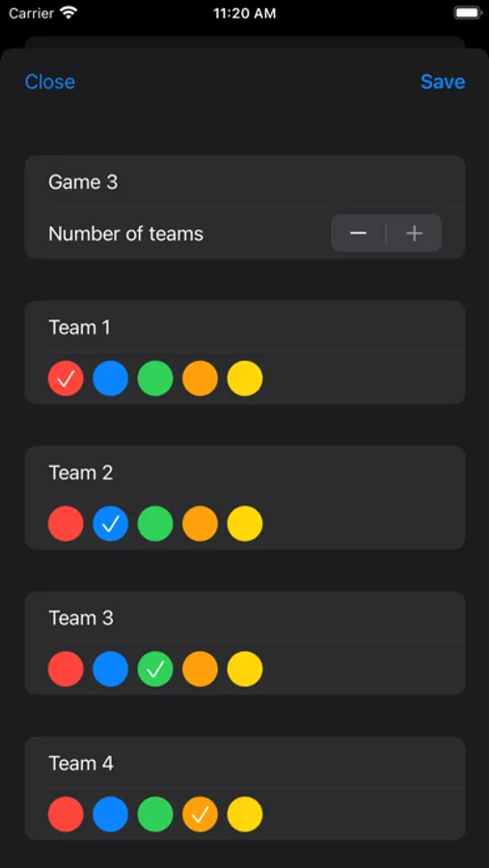Select red color for Team 4
This screenshot has height=868, width=489.
66,814
